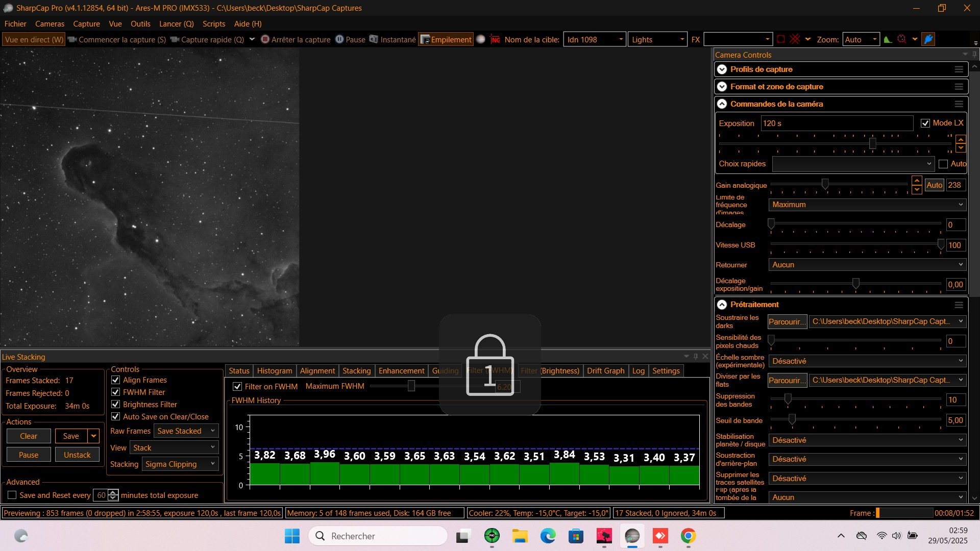Image resolution: width=980 pixels, height=551 pixels.
Task: Click the Windows Start button
Action: point(292,536)
